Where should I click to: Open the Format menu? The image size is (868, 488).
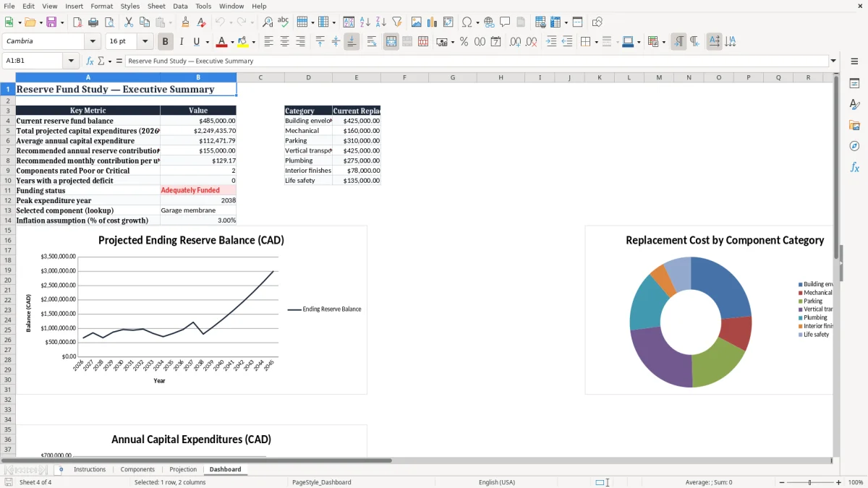click(101, 6)
